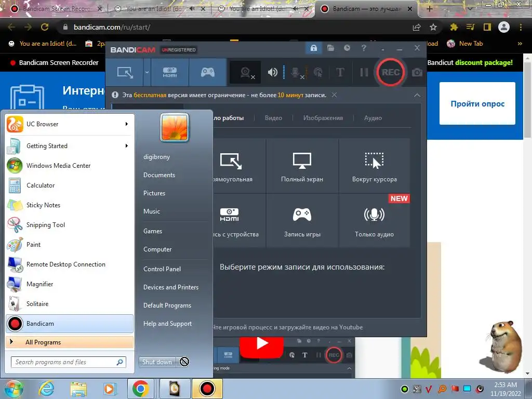
Task: Choose the HDMI device recording tile
Action: pyautogui.click(x=239, y=220)
